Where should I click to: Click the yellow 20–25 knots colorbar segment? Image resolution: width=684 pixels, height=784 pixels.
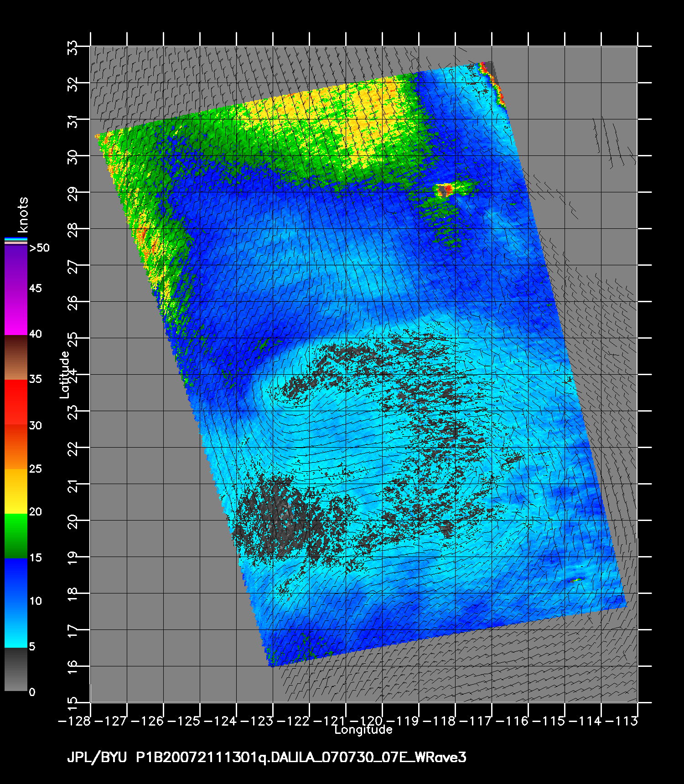coord(16,491)
